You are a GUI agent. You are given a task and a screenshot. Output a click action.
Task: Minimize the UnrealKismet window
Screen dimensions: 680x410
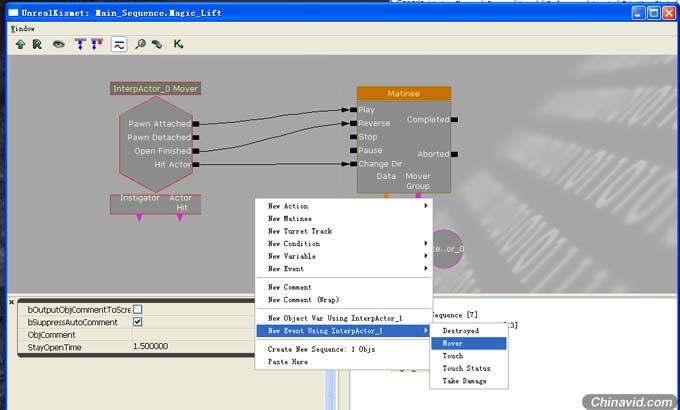(638, 13)
